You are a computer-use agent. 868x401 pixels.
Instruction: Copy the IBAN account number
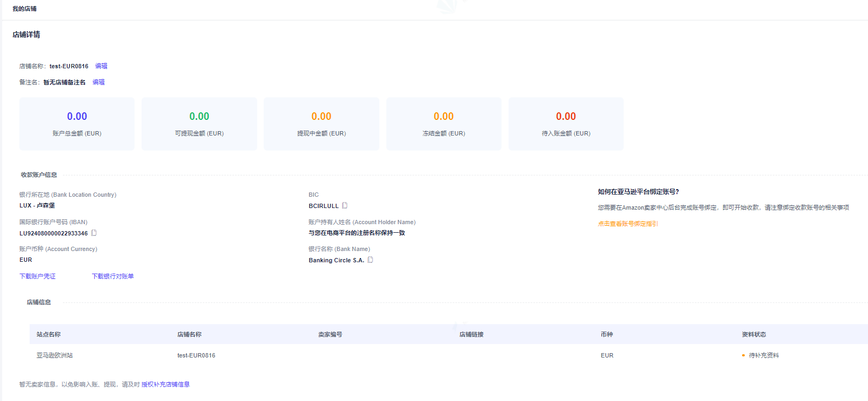point(94,233)
